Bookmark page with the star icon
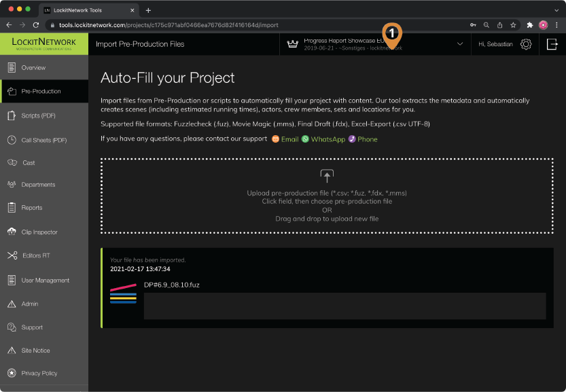The image size is (566, 392). click(513, 25)
